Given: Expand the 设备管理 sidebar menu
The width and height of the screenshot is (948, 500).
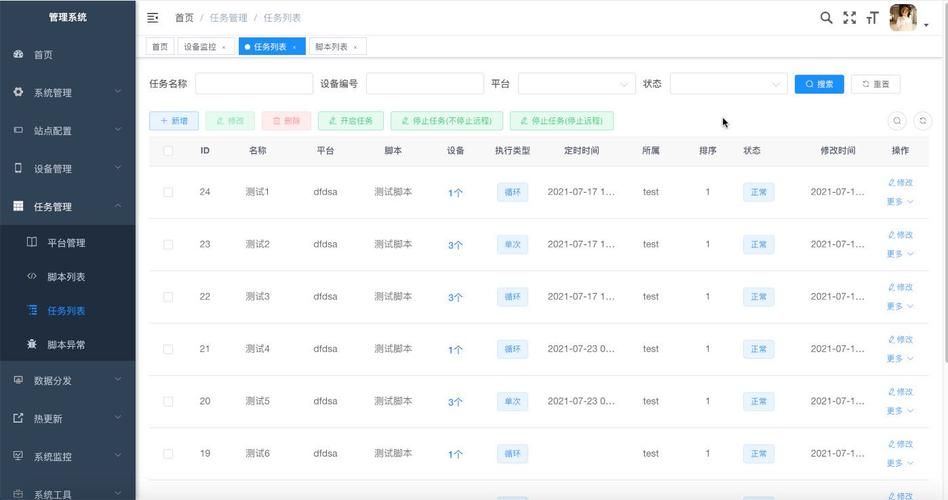Looking at the screenshot, I should [x=68, y=168].
